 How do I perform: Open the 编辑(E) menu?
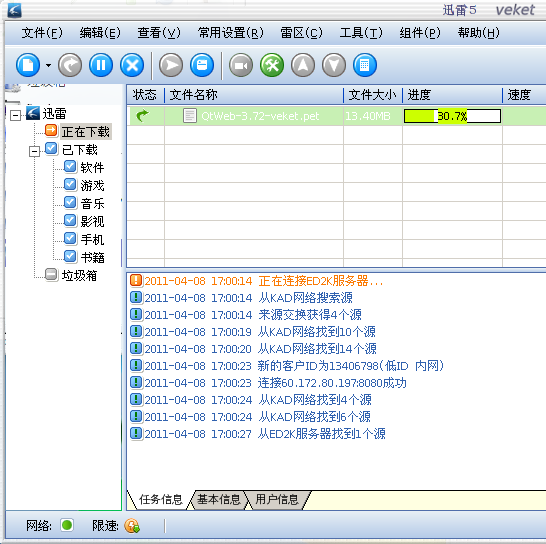click(x=100, y=33)
